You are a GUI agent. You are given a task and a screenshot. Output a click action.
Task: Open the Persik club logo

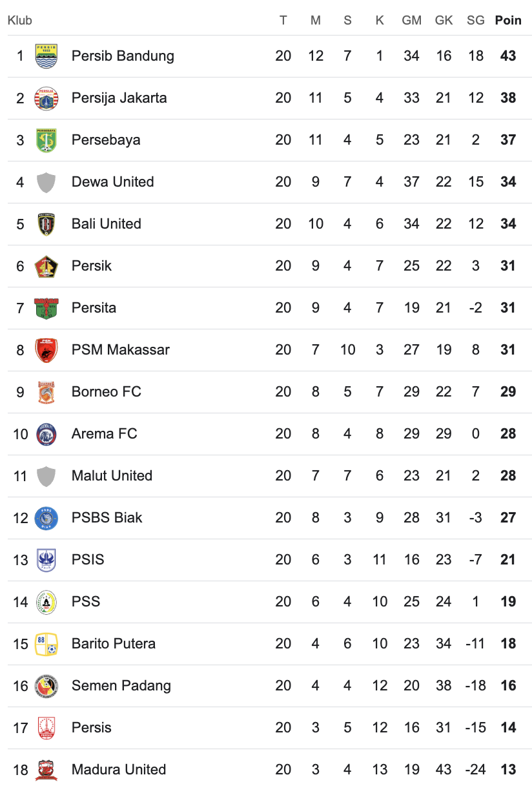coord(46,266)
